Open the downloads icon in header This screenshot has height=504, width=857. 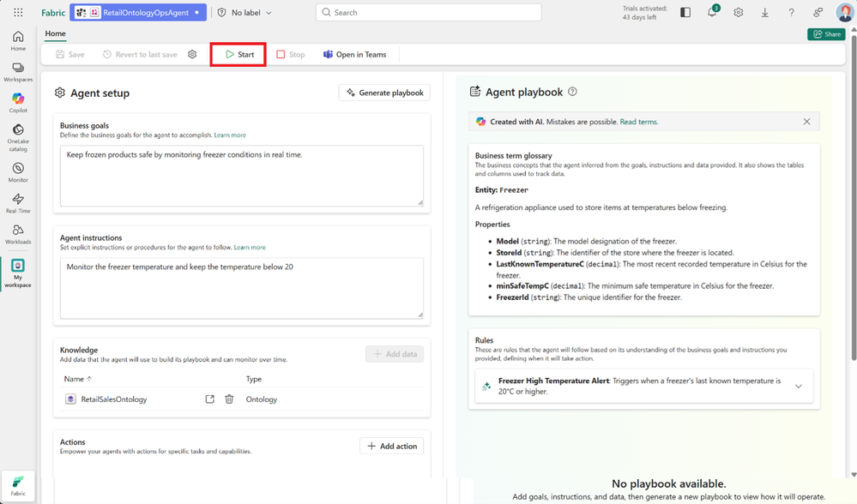[765, 13]
